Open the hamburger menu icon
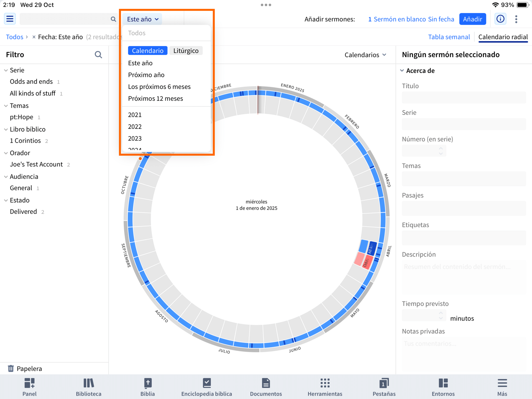The height and width of the screenshot is (399, 532). pos(10,19)
